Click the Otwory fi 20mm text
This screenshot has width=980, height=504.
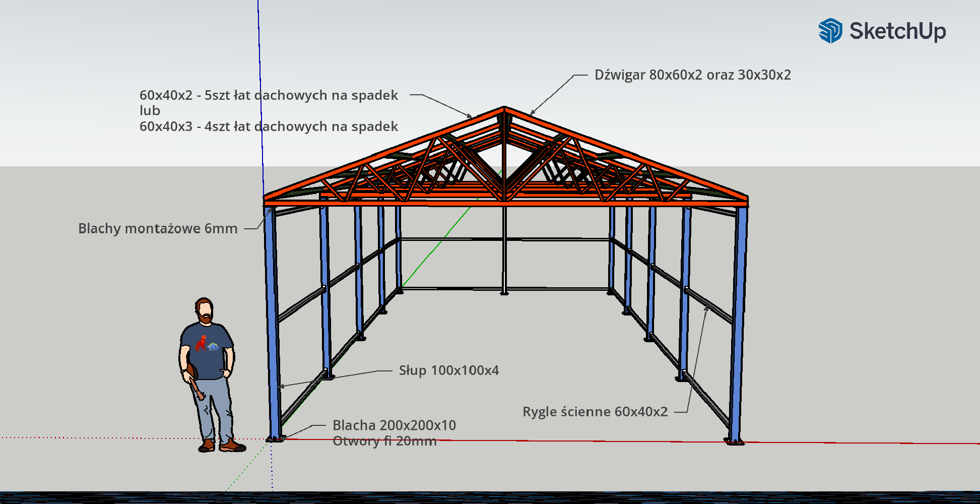pyautogui.click(x=384, y=441)
